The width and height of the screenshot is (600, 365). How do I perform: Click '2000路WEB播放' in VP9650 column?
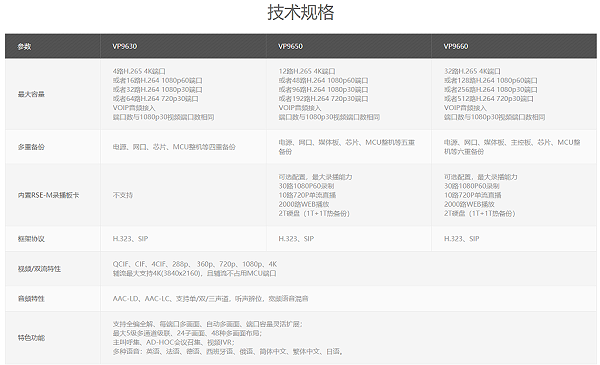303,204
